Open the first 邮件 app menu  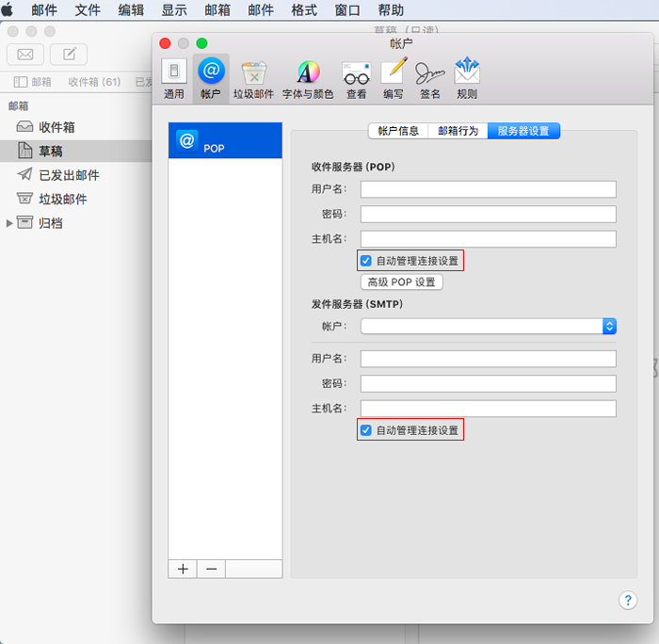[x=44, y=9]
